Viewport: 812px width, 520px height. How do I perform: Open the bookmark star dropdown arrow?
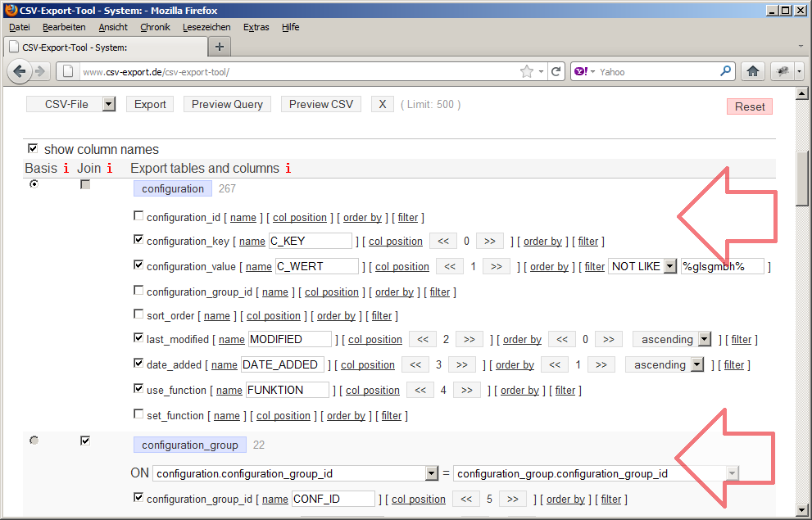point(541,71)
